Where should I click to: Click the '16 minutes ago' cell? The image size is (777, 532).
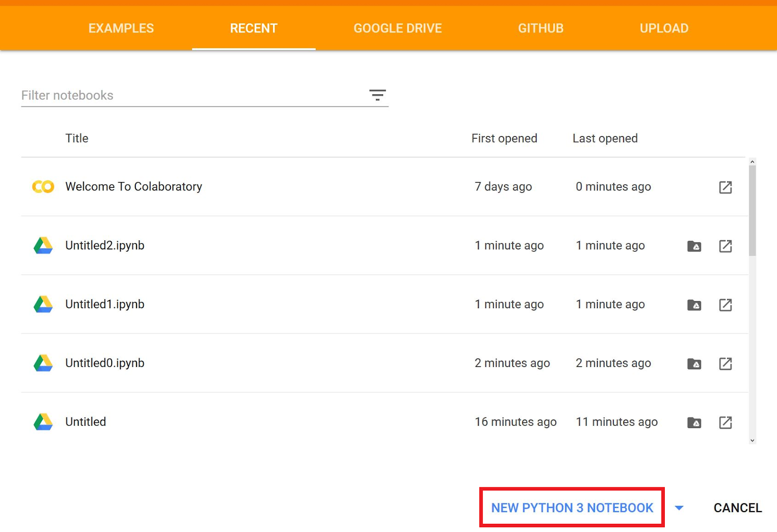point(516,422)
